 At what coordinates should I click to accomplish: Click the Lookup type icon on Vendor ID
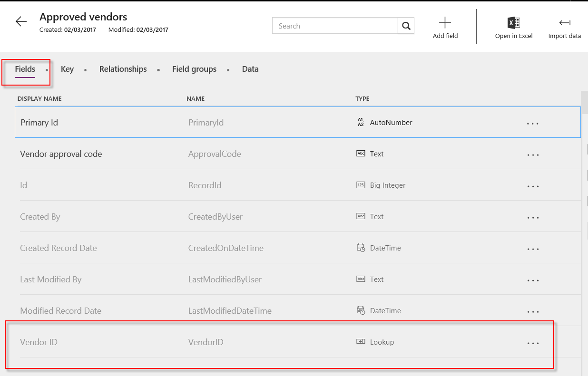click(x=360, y=342)
